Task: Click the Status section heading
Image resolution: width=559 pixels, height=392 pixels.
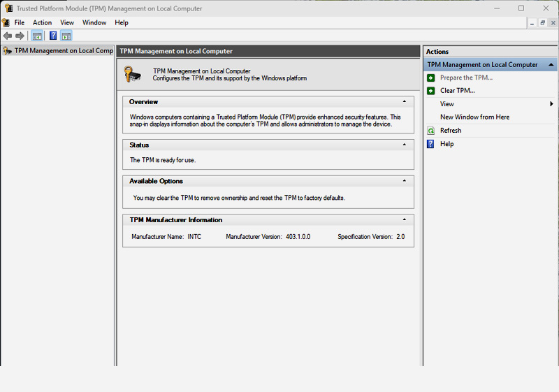Action: (x=139, y=145)
